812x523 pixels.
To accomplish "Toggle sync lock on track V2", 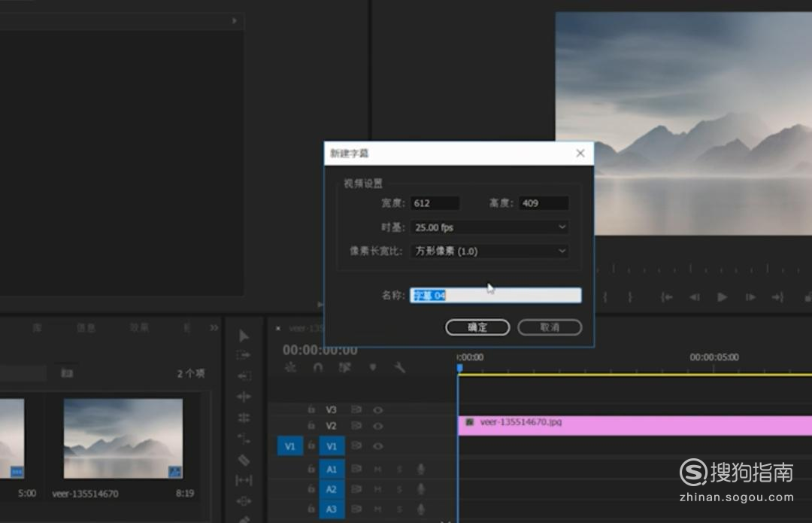I will click(x=356, y=426).
